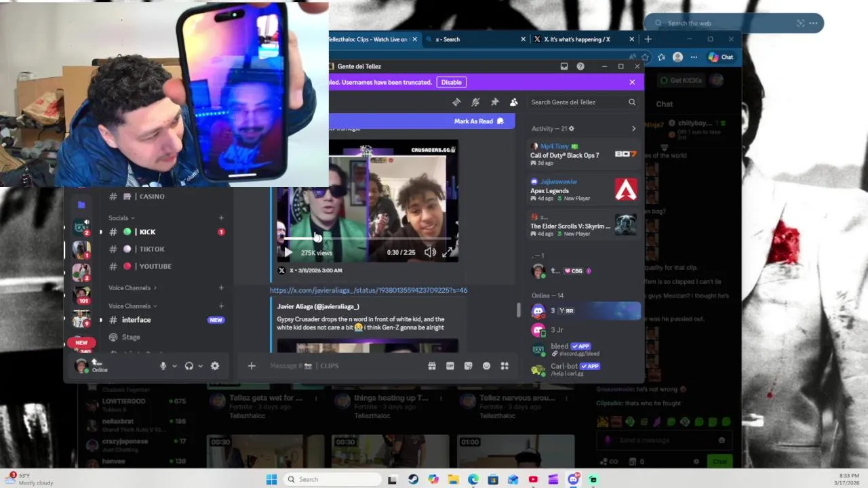Open Copilot Chat button in Edge toolbar
The width and height of the screenshot is (868, 488).
coord(721,58)
